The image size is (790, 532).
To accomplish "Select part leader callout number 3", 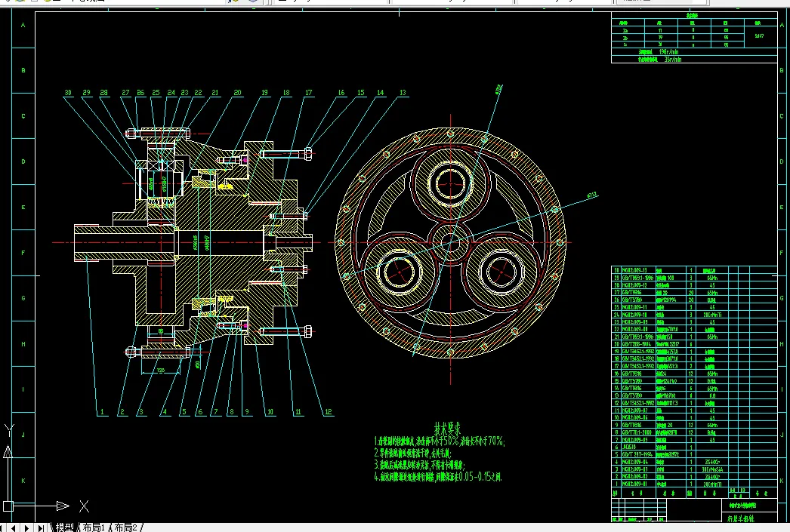I will click(141, 412).
